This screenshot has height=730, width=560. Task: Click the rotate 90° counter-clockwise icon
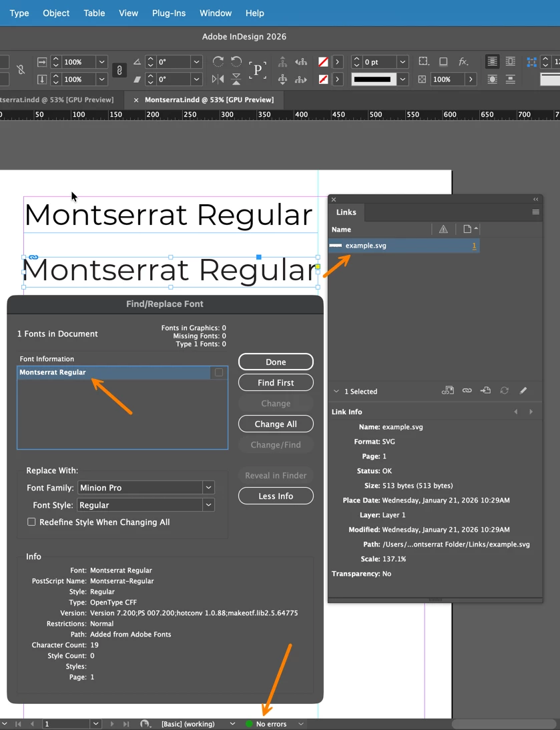236,61
